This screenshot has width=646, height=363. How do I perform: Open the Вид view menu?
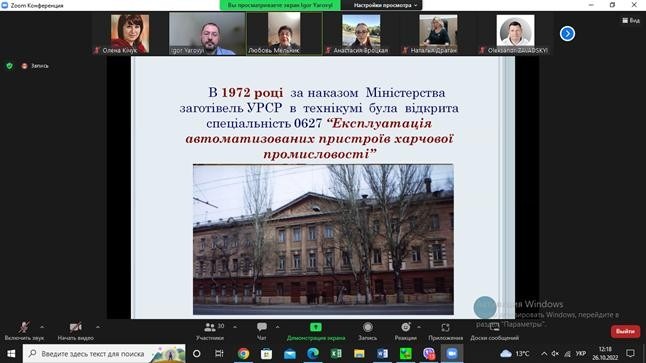(x=631, y=20)
